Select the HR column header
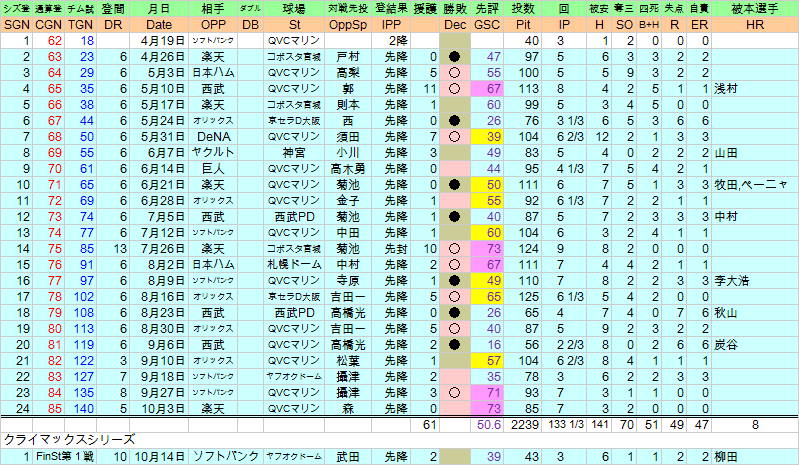This screenshot has height=465, width=799. point(755,25)
